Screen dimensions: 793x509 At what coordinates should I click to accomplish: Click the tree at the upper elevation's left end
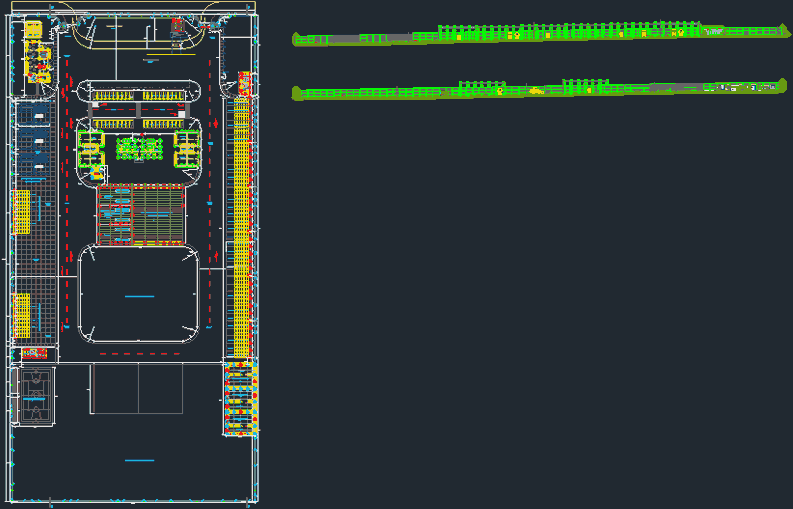coord(296,40)
